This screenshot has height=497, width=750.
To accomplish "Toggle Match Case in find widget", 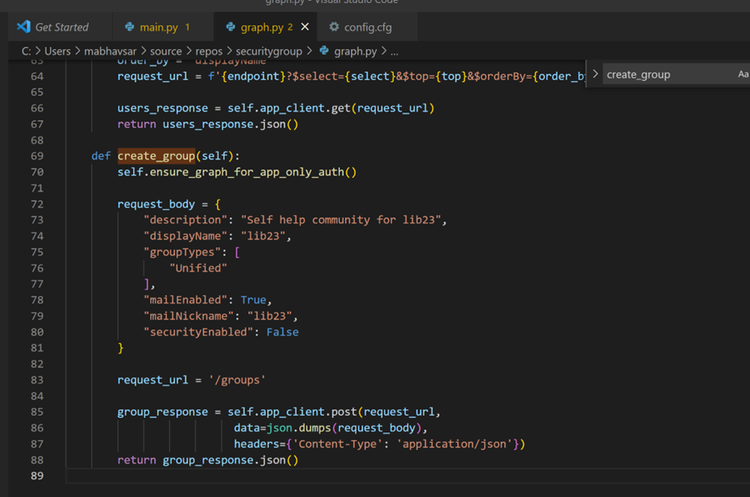I will tap(742, 74).
